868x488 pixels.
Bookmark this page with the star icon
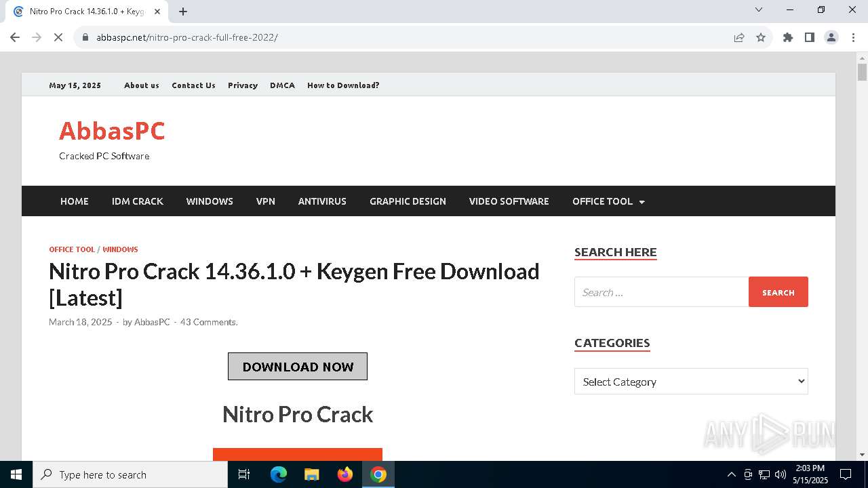(761, 37)
